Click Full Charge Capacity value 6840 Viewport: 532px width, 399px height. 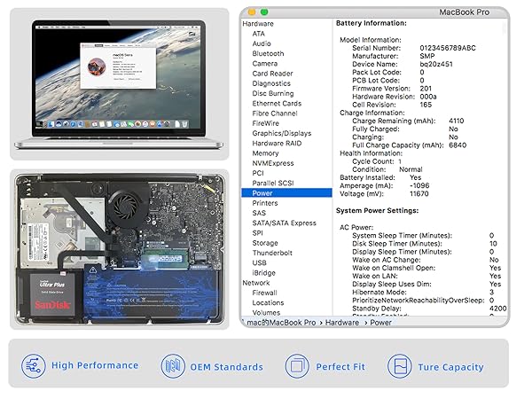(458, 145)
